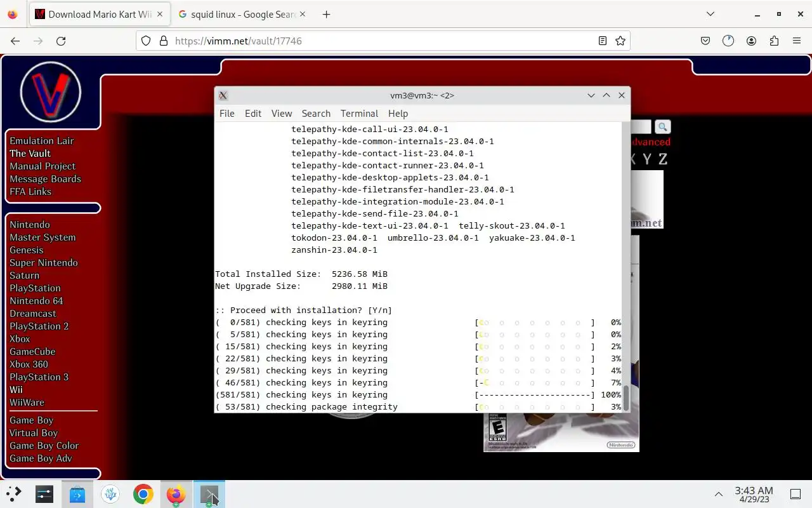Select PlayStation 3 in sidebar

point(39,377)
